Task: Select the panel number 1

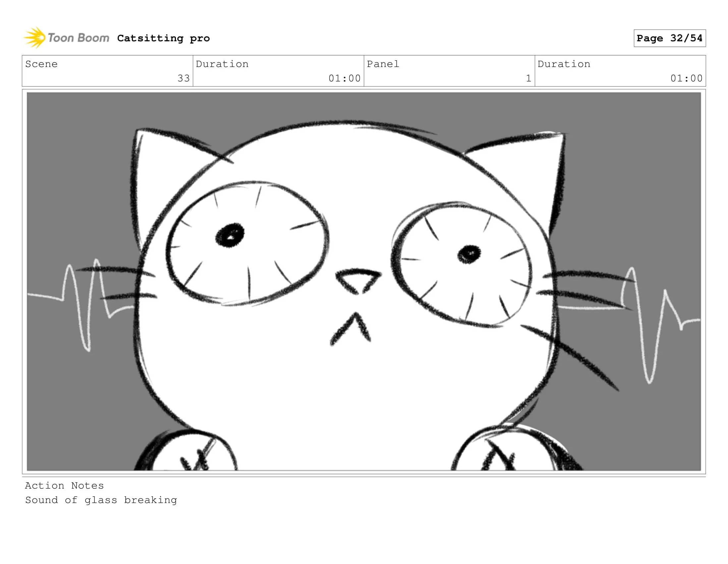Action: pos(528,78)
